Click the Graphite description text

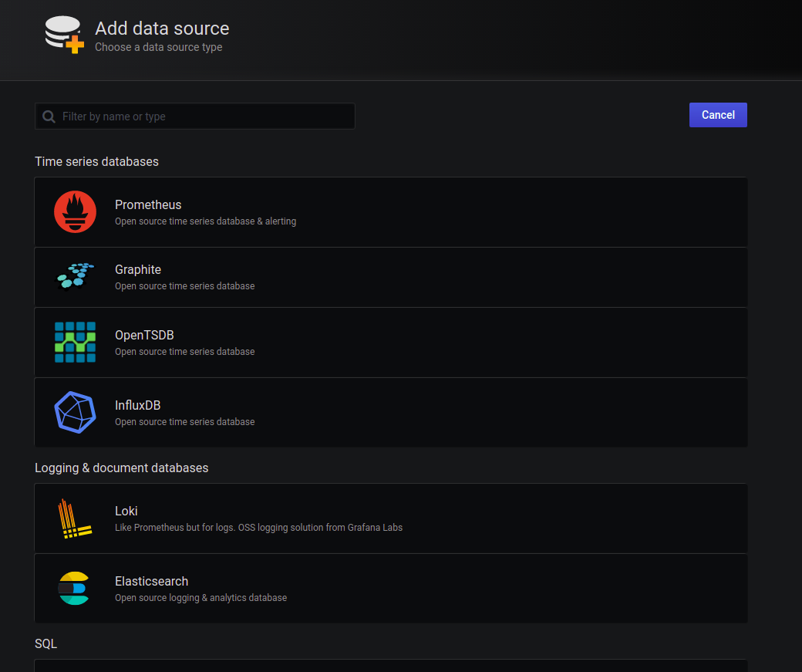click(x=184, y=286)
